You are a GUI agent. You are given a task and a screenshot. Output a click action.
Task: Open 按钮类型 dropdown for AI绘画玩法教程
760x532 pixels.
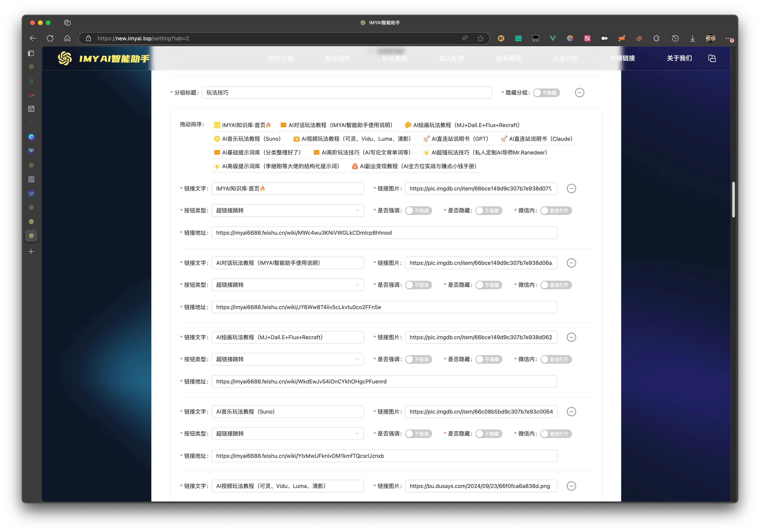point(288,359)
